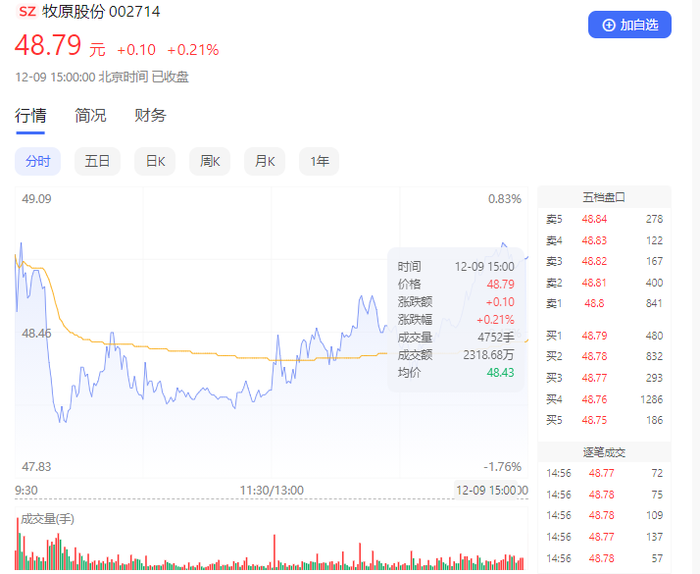
Task: Click the 买4 volume 1286
Action: click(651, 399)
